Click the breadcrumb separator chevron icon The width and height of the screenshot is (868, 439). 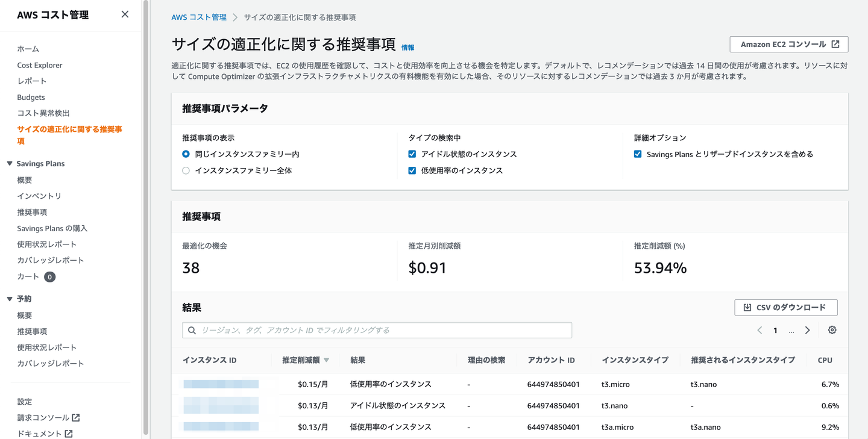[x=235, y=17]
